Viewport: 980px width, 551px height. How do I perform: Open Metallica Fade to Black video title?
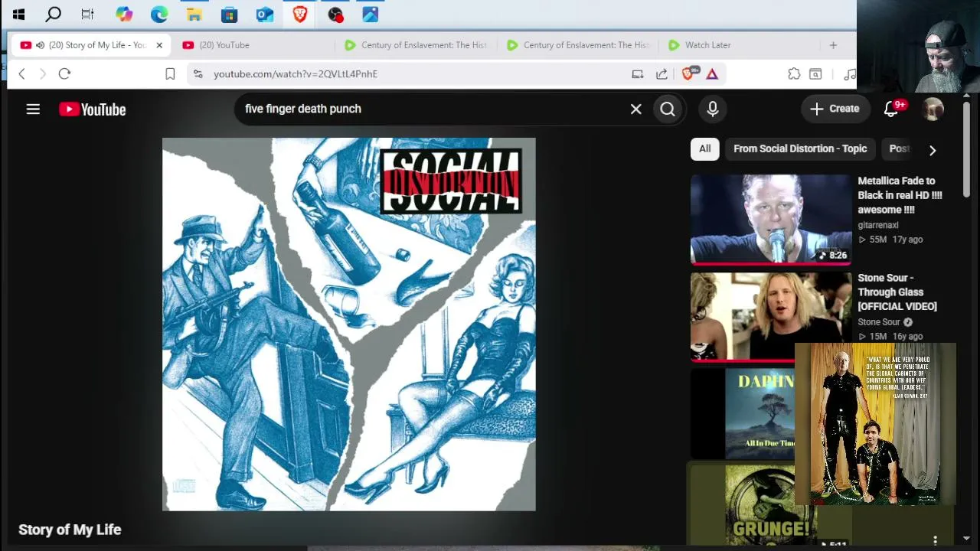click(900, 195)
